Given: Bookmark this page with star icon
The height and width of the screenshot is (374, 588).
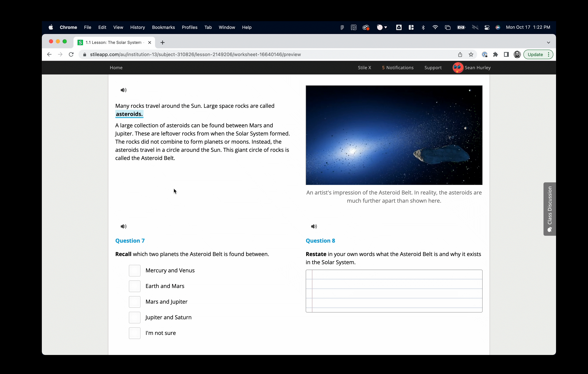Looking at the screenshot, I should point(471,54).
